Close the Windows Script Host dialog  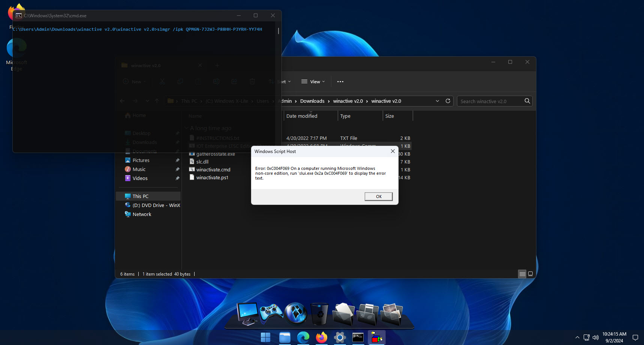(392, 151)
